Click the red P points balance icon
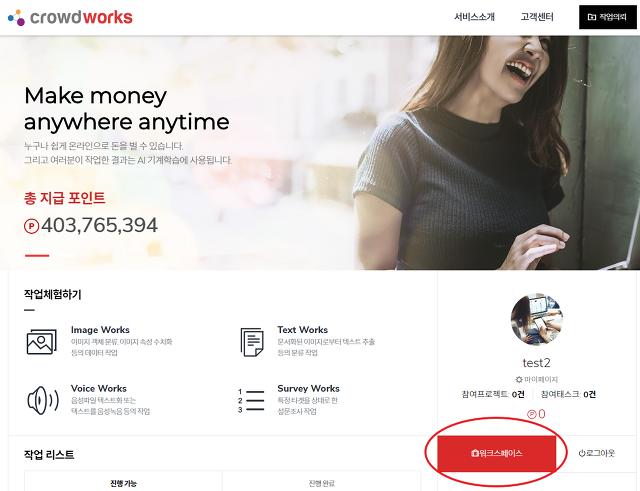 531,414
